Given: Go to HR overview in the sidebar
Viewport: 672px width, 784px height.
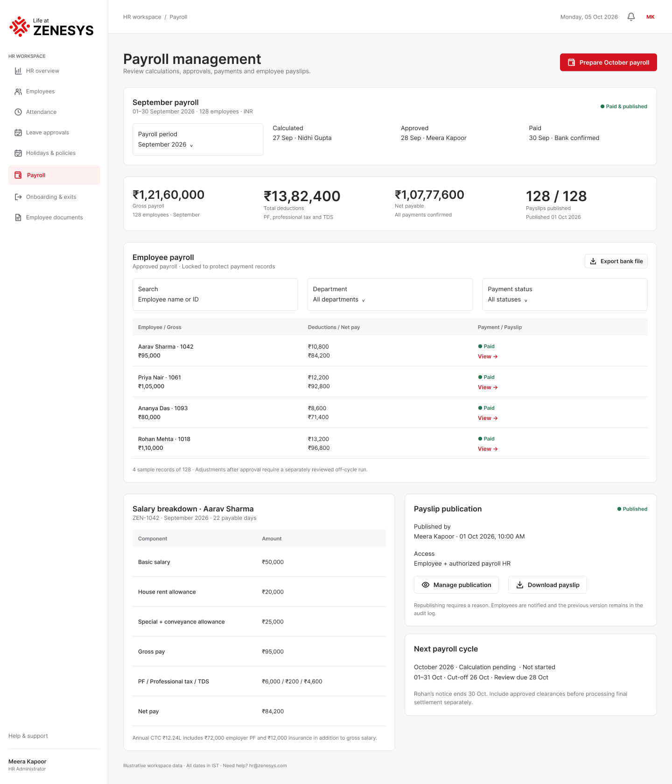Looking at the screenshot, I should 54,71.
